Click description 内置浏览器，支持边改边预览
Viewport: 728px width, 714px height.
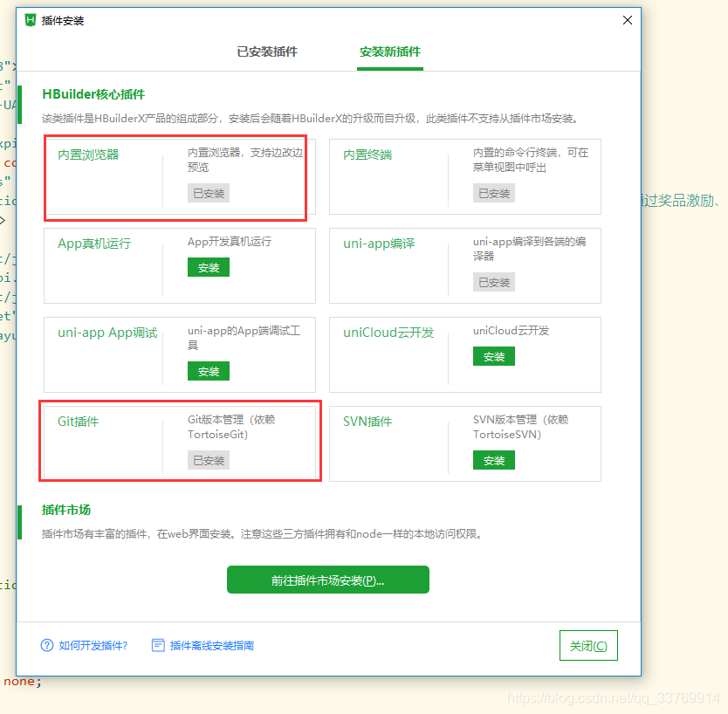click(245, 160)
